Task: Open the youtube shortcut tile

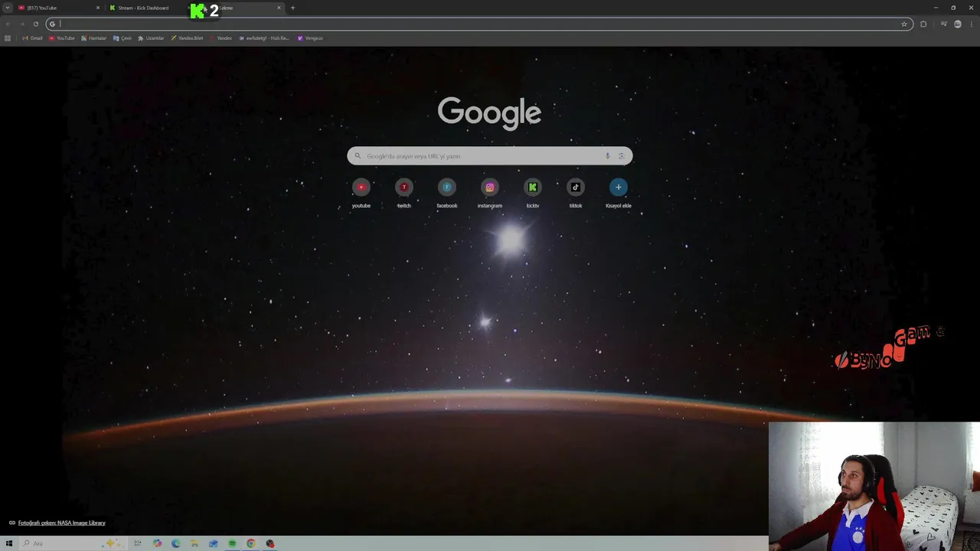Action: tap(361, 193)
